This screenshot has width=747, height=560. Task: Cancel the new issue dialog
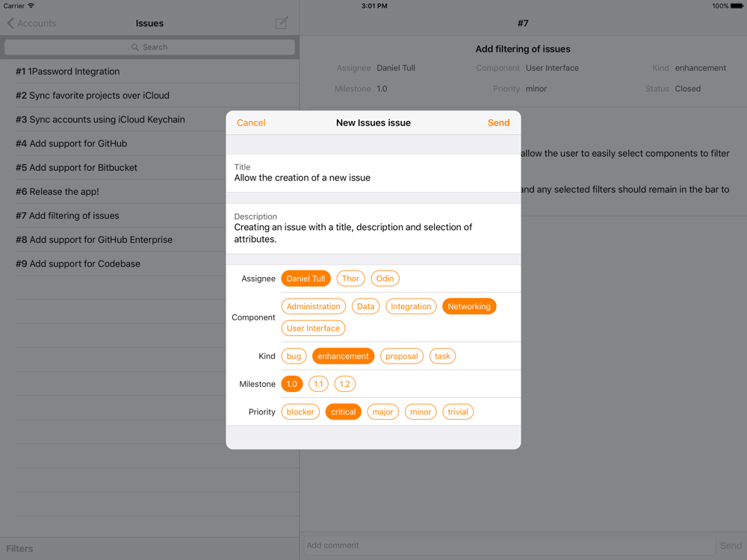[251, 123]
